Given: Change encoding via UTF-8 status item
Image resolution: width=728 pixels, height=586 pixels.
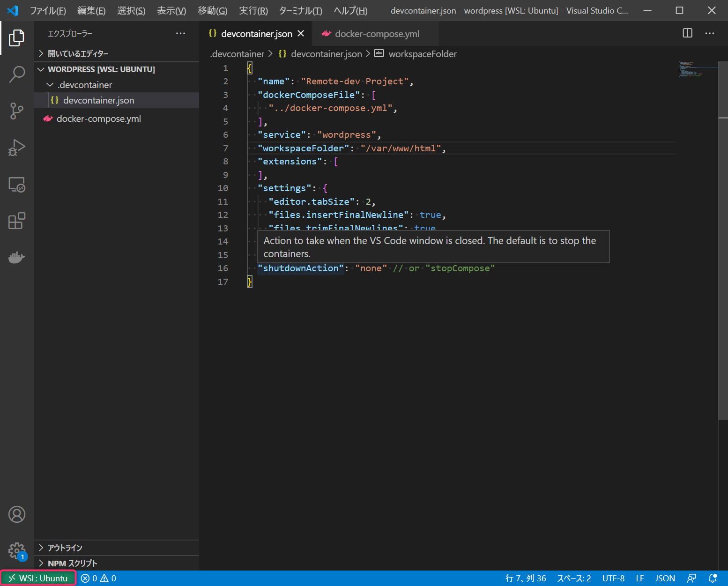Looking at the screenshot, I should (x=613, y=579).
